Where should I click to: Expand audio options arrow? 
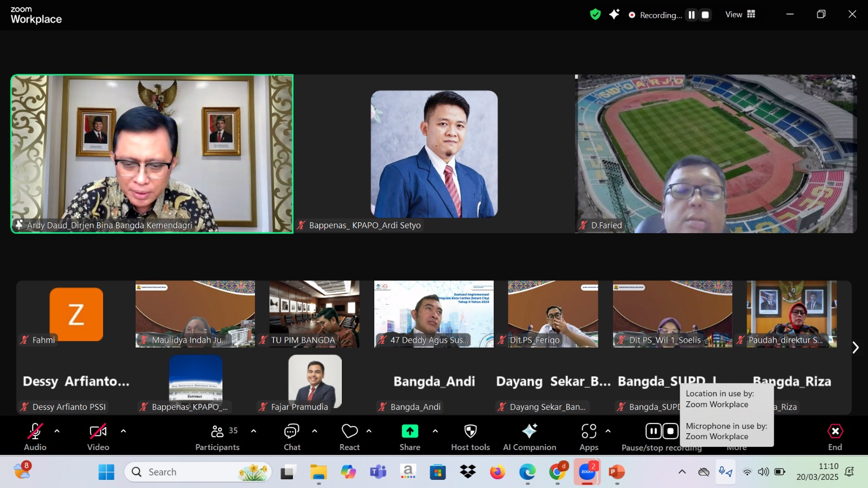(x=57, y=432)
